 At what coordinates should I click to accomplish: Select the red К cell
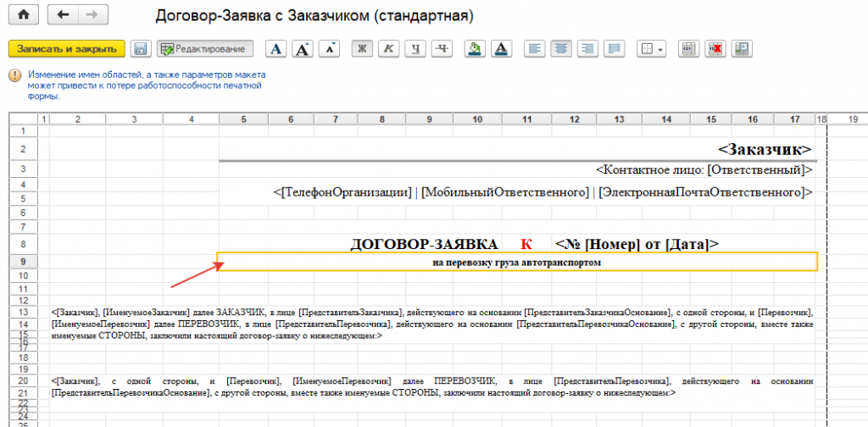(526, 244)
